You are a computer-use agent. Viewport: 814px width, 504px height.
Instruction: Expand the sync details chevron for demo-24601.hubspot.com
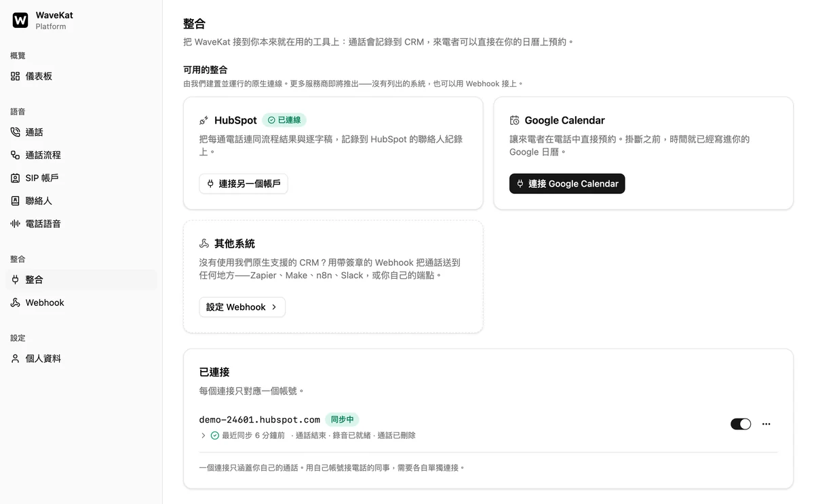coord(203,435)
